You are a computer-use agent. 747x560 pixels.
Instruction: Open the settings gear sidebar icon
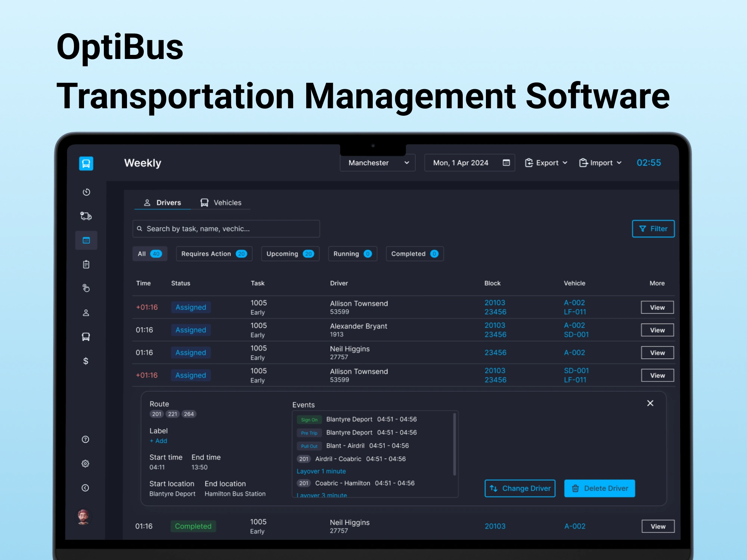point(86,463)
